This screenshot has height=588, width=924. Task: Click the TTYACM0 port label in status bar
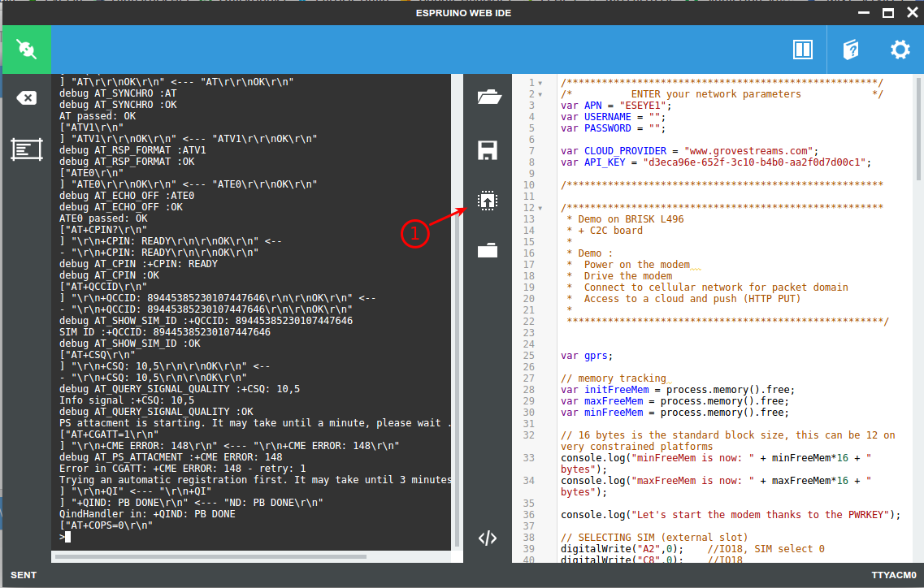pyautogui.click(x=894, y=575)
